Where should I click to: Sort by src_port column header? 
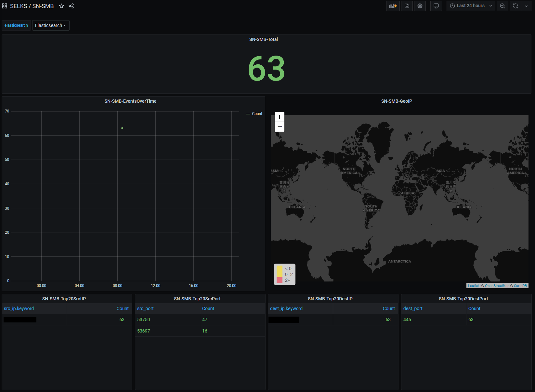pyautogui.click(x=145, y=308)
